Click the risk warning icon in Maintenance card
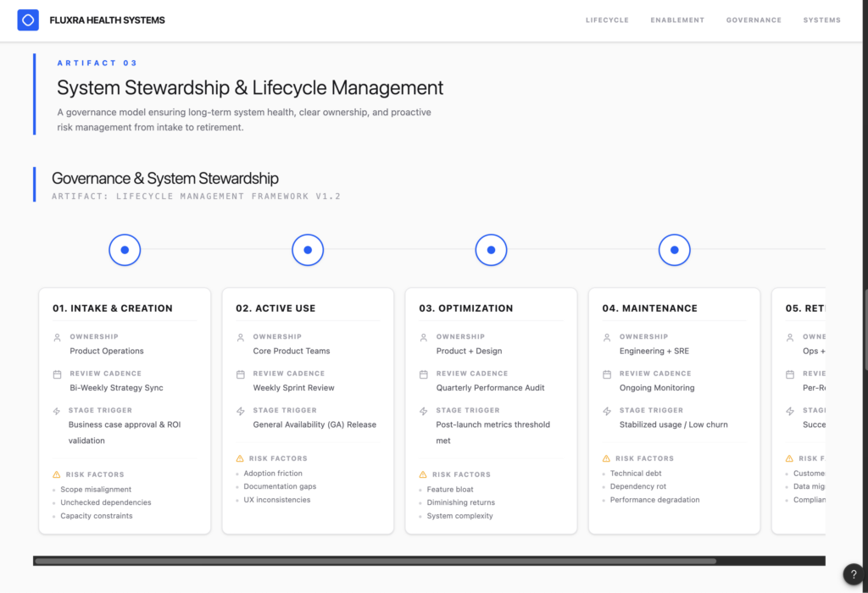The image size is (868, 593). pos(606,458)
